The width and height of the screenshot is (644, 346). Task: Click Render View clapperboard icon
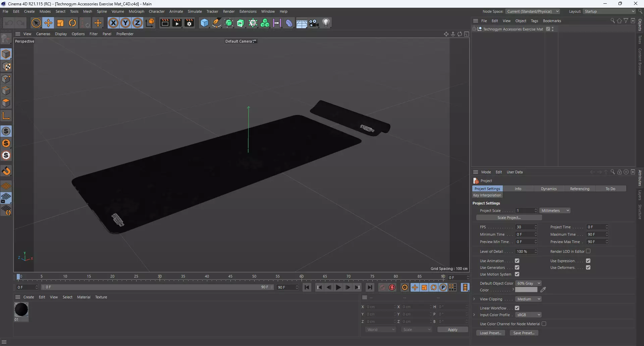pyautogui.click(x=165, y=23)
